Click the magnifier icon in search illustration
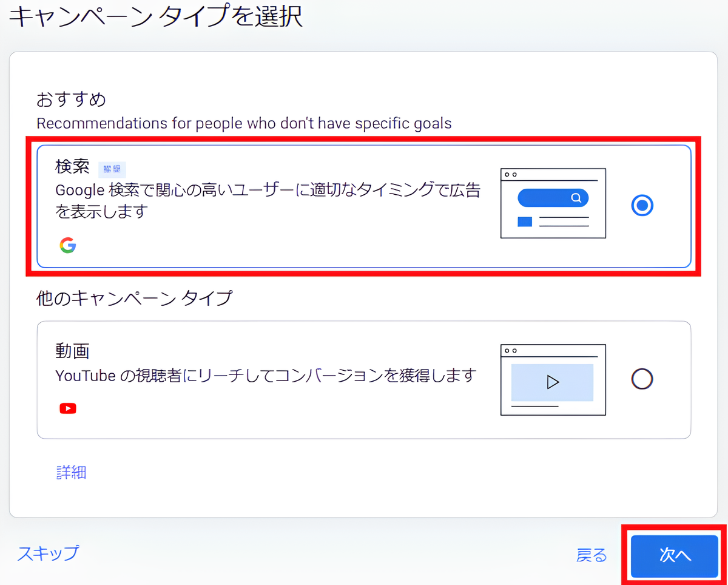This screenshot has height=585, width=728. [x=575, y=198]
